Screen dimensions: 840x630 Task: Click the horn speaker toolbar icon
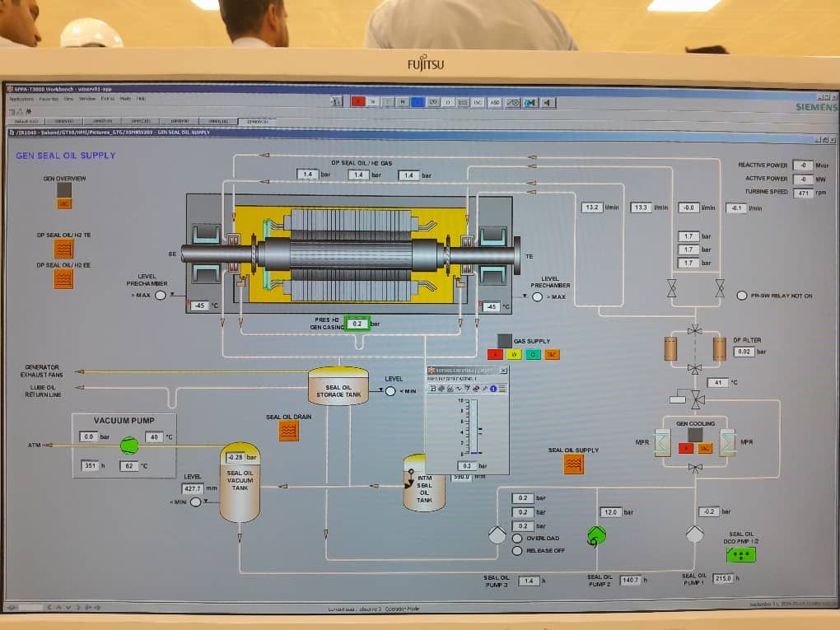click(x=548, y=102)
